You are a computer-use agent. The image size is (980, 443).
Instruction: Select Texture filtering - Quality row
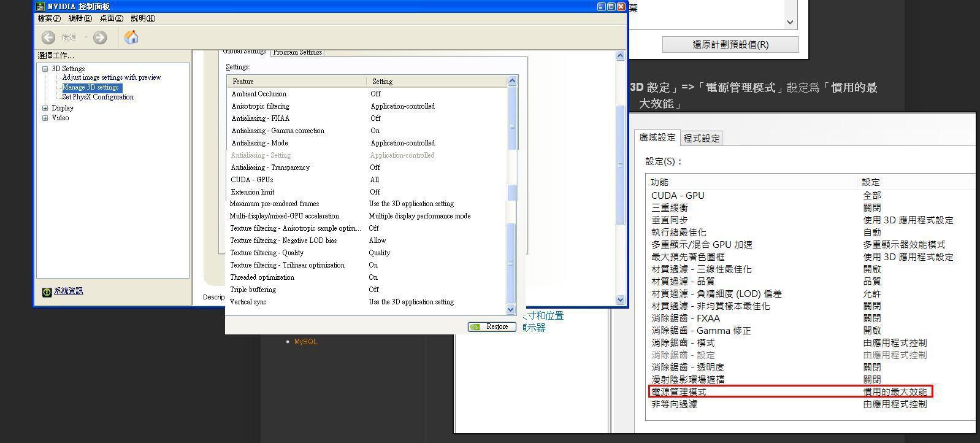click(367, 253)
